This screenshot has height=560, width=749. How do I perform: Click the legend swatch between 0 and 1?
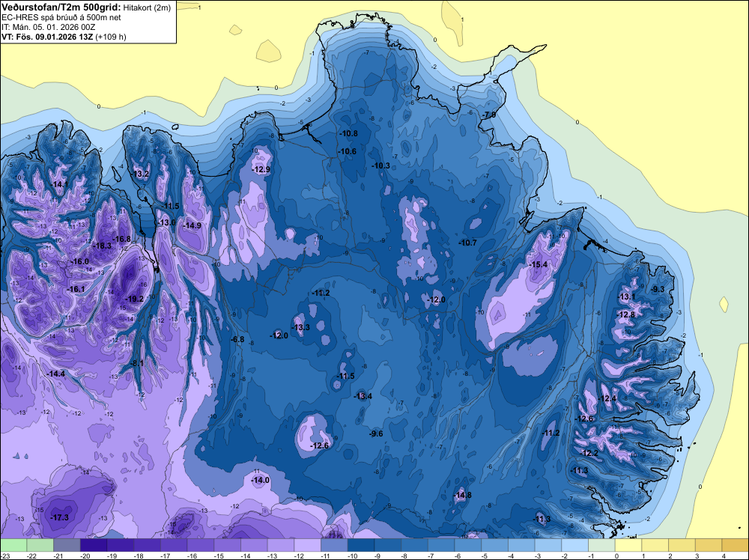(x=628, y=545)
